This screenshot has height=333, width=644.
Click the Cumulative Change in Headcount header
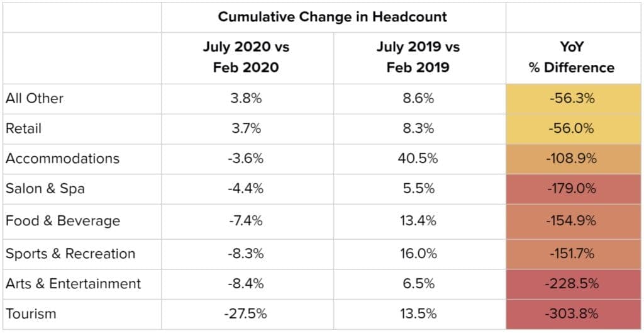pos(332,17)
